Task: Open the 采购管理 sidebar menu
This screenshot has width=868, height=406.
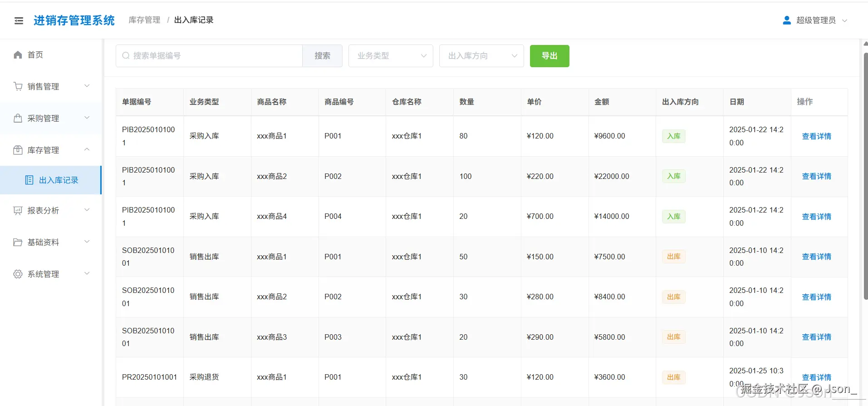Action: [x=51, y=118]
